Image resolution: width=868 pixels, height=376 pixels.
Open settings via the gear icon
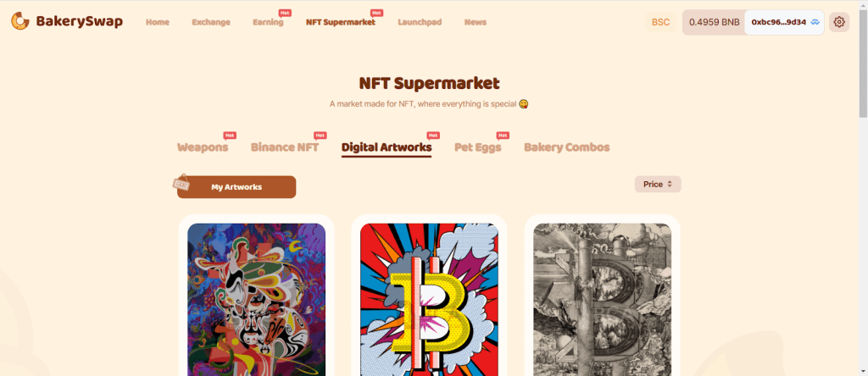[839, 22]
